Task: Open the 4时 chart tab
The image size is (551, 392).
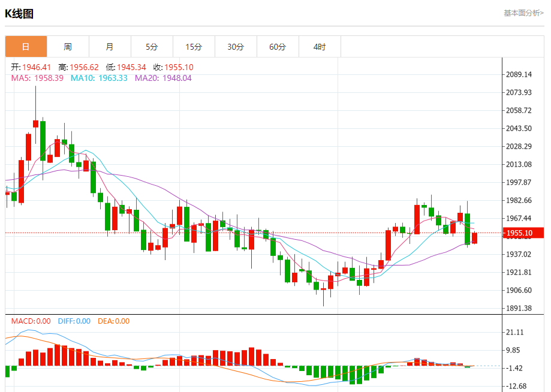Action: [x=320, y=46]
